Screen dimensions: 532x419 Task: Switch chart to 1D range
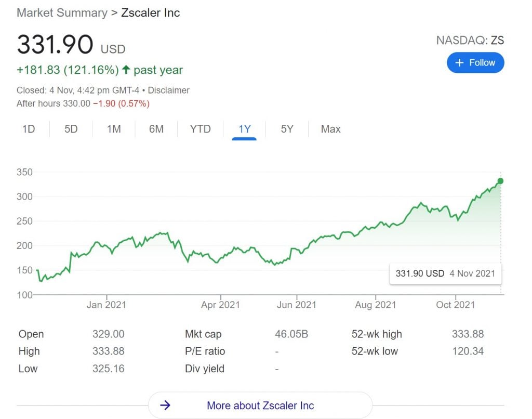pos(29,129)
